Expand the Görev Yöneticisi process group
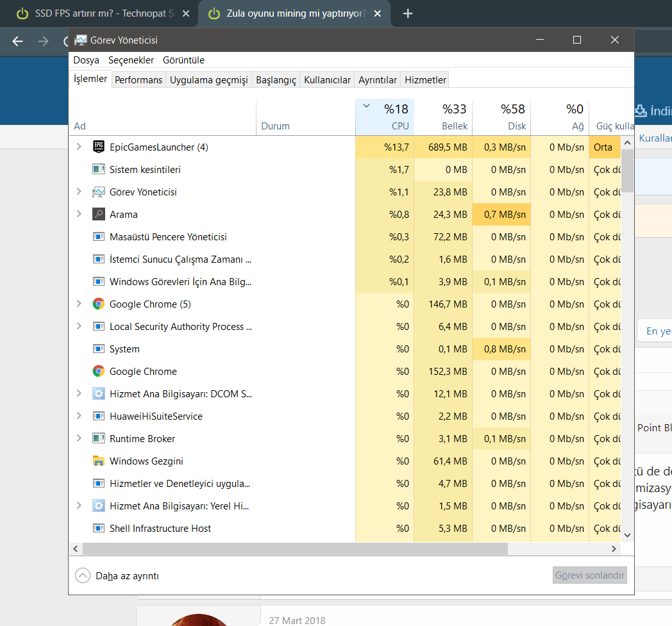 click(79, 192)
